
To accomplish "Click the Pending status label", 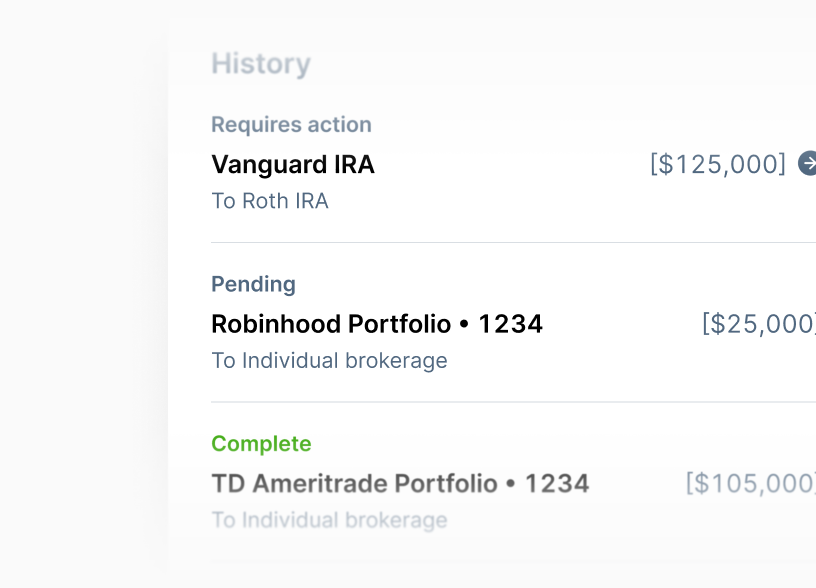I will (253, 284).
